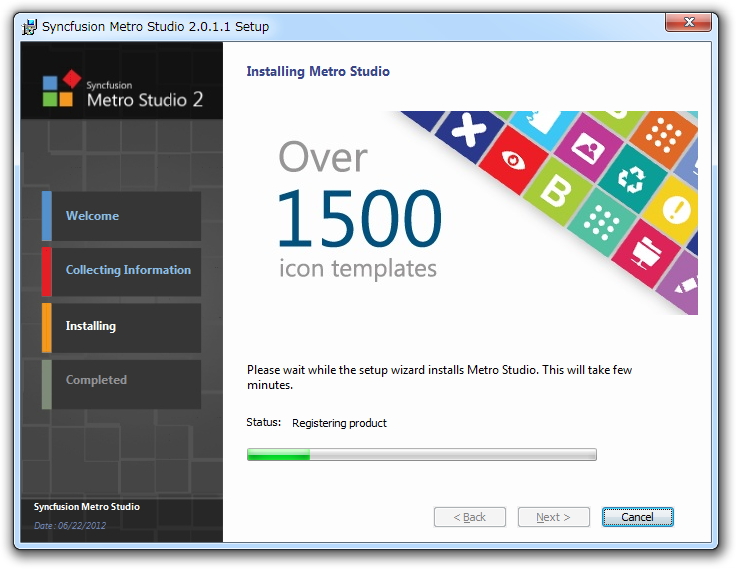
Task: Select the Installing step
Action: (122, 328)
